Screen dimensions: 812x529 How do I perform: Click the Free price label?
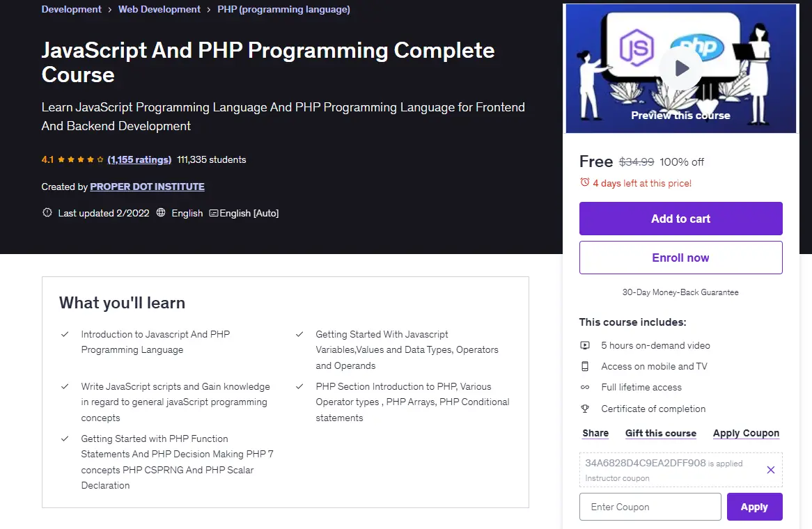596,161
